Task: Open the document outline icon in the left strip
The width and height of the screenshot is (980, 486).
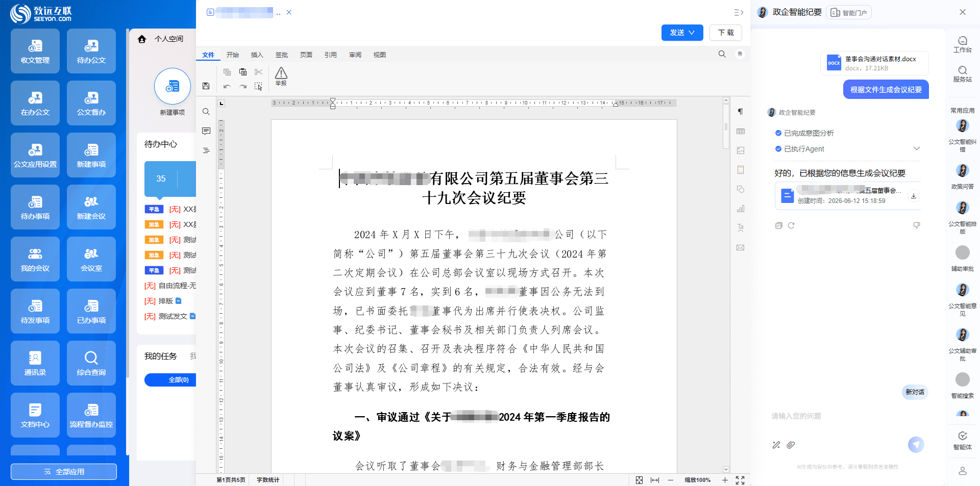Action: click(206, 150)
